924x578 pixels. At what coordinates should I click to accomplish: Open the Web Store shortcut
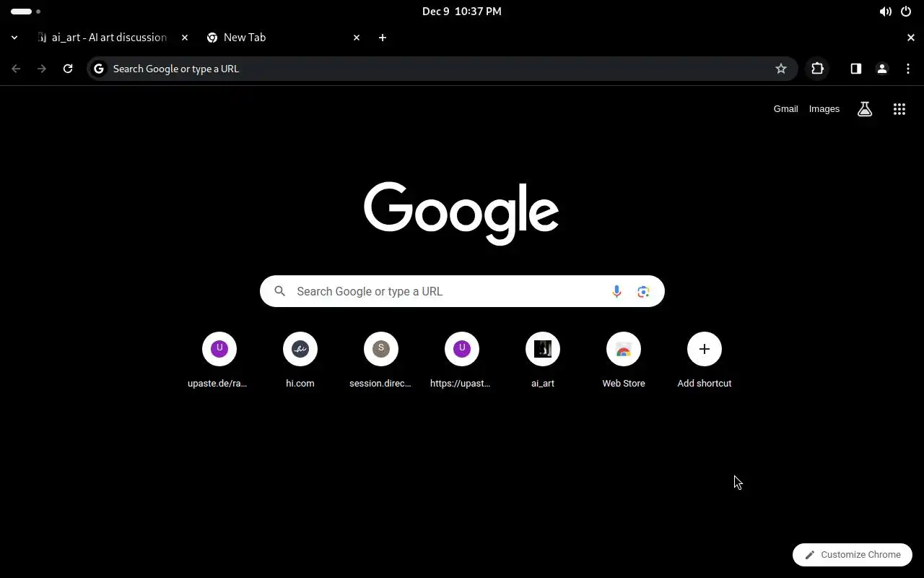click(x=623, y=361)
